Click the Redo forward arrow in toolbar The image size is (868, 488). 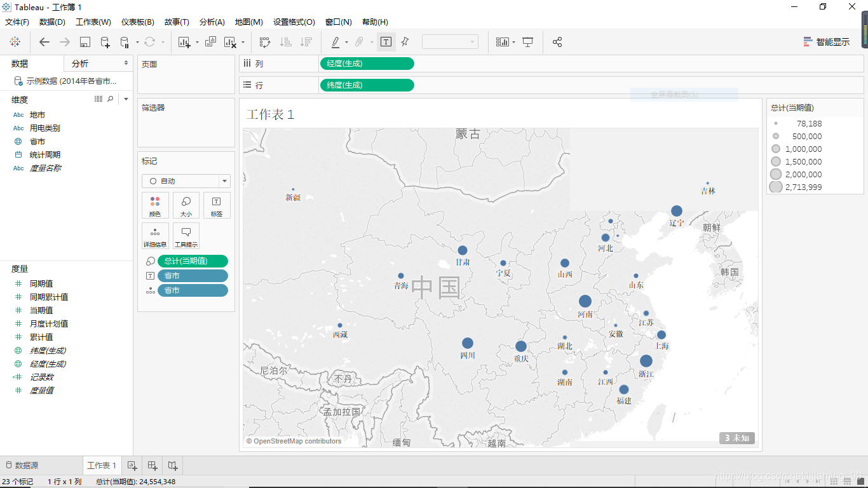coord(65,42)
